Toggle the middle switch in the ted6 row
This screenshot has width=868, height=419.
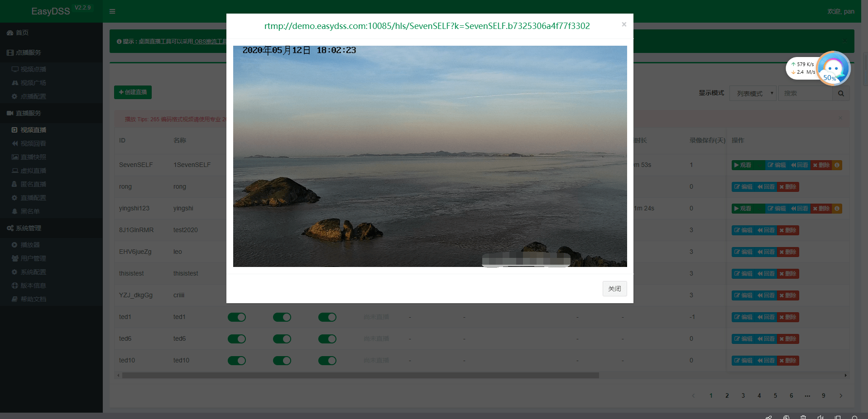point(282,339)
